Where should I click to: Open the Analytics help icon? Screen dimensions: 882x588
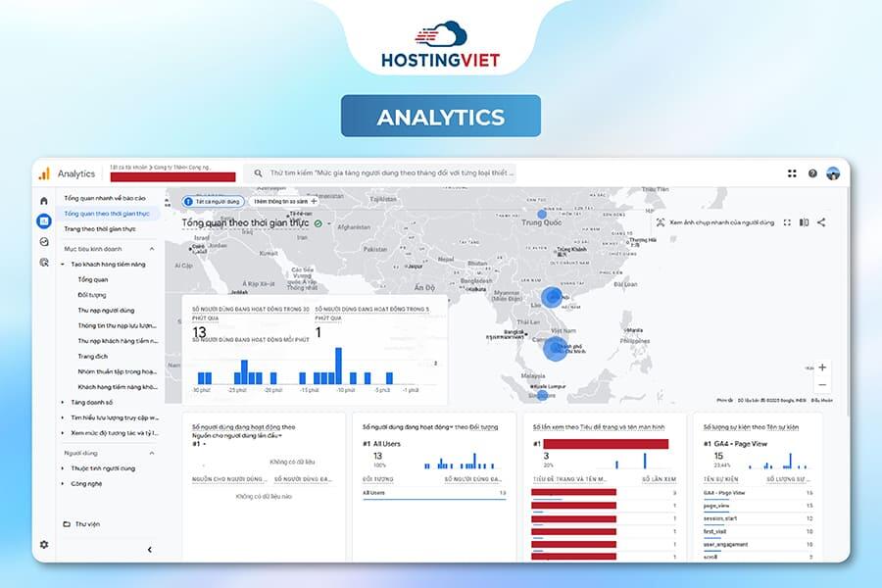point(812,172)
